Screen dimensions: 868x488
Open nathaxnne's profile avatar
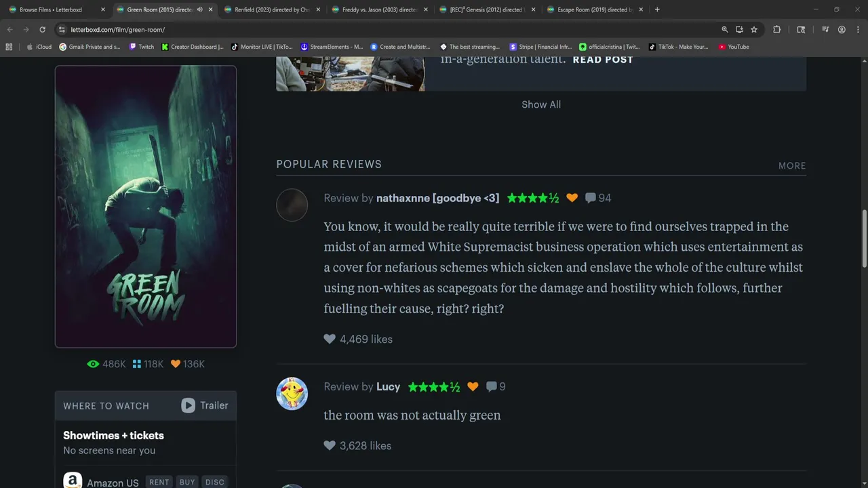(292, 205)
